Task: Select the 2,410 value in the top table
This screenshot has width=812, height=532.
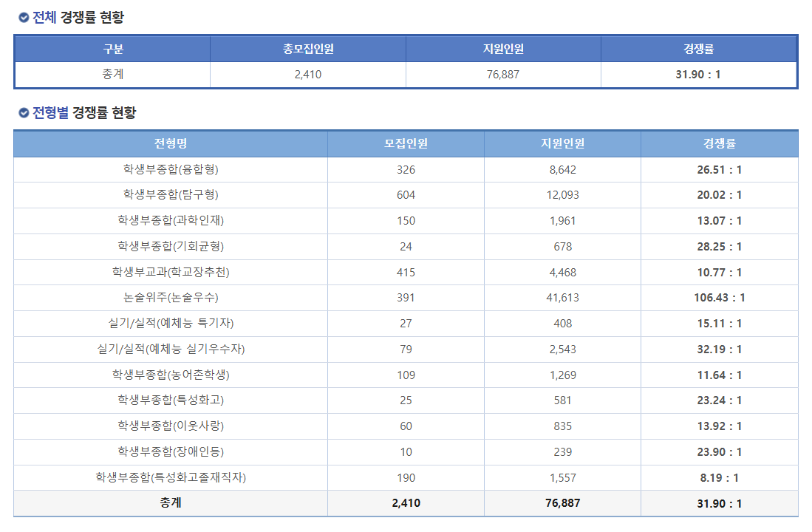Action: (308, 75)
